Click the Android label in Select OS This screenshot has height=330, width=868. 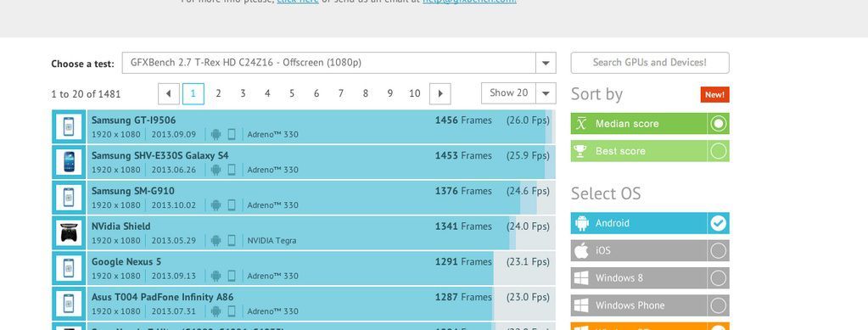pyautogui.click(x=613, y=223)
